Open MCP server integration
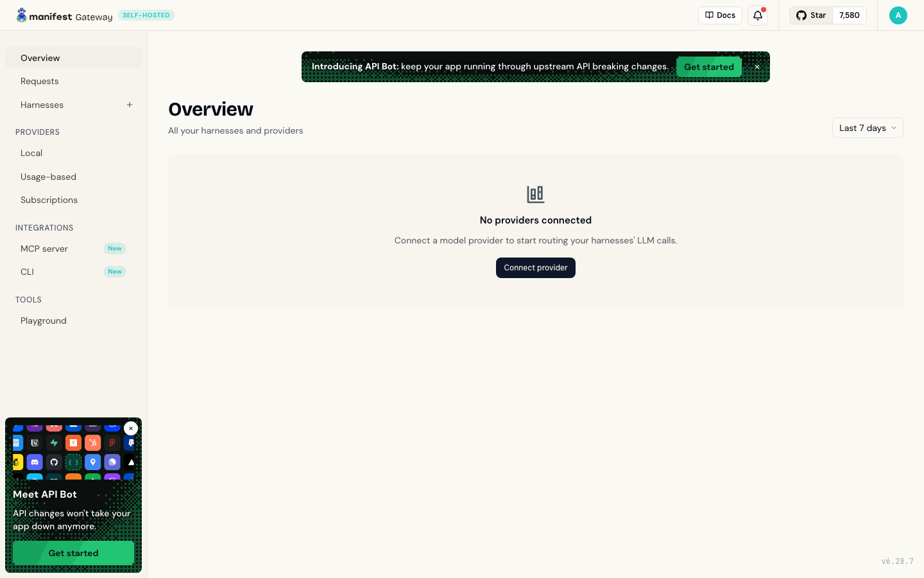This screenshot has width=924, height=578. click(73, 249)
